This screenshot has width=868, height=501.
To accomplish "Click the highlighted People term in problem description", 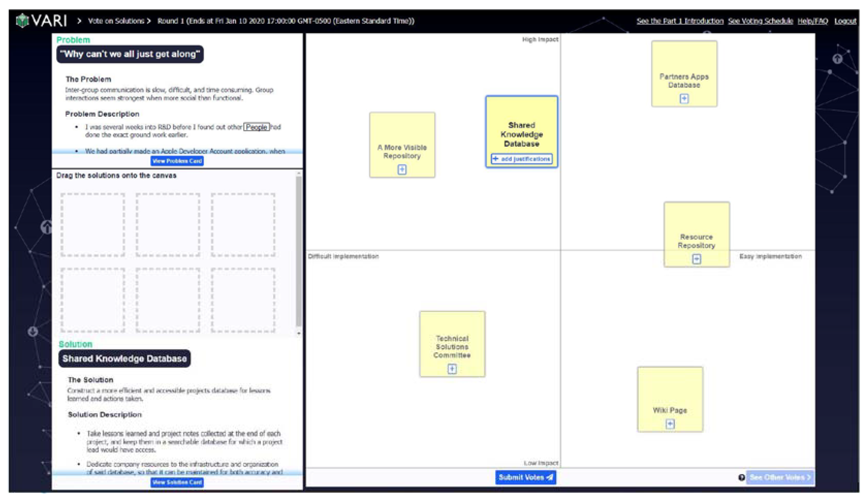I will click(x=257, y=127).
